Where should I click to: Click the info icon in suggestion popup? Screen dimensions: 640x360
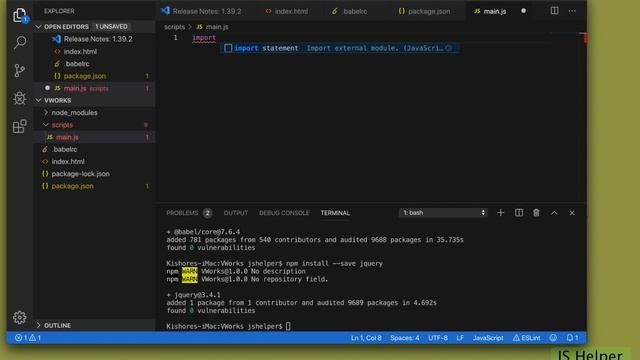pos(449,48)
